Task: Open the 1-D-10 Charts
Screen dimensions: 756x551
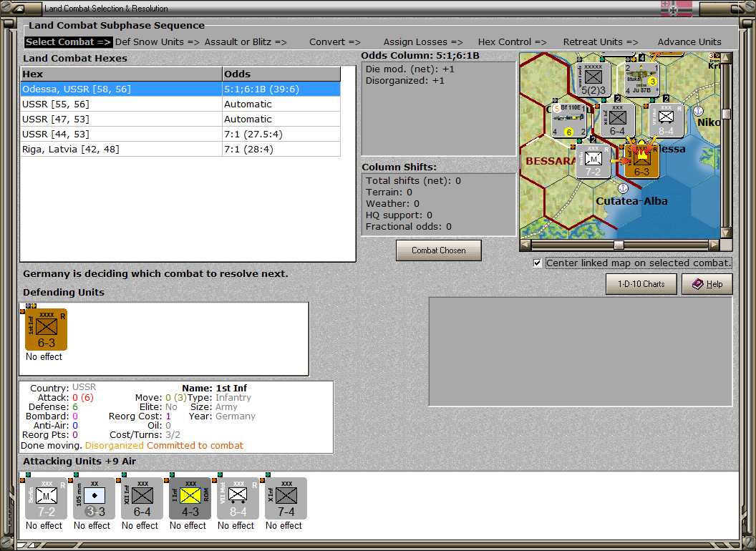Action: coord(641,284)
